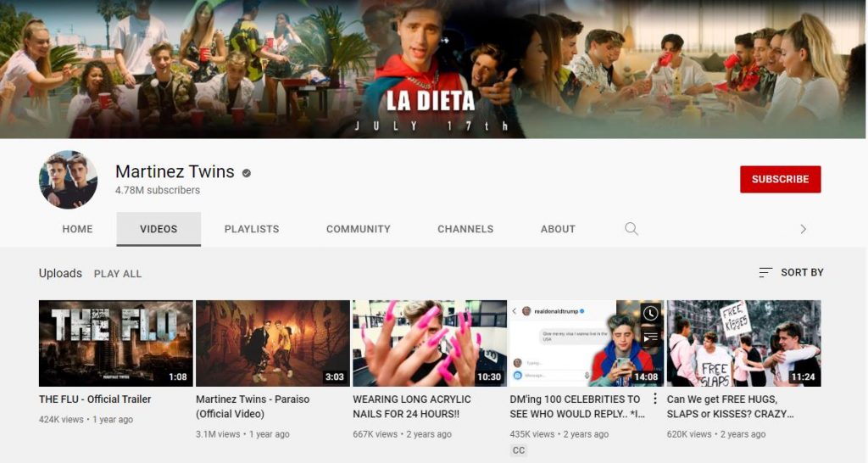Screen dimensions: 868x463
Task: Click the CC badge under DM'ing video
Action: [519, 450]
